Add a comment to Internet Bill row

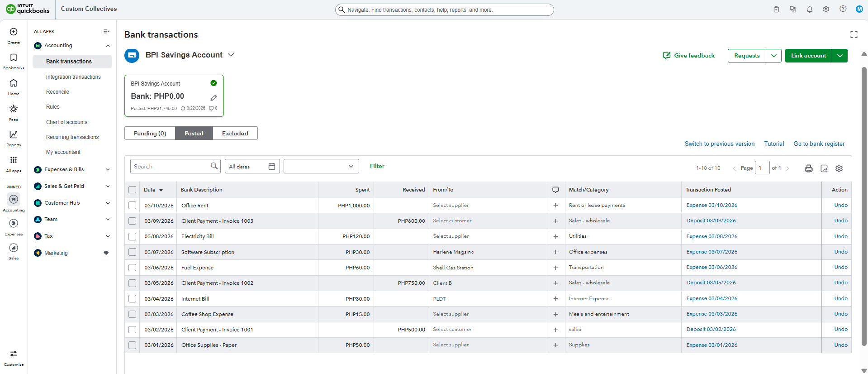tap(555, 299)
